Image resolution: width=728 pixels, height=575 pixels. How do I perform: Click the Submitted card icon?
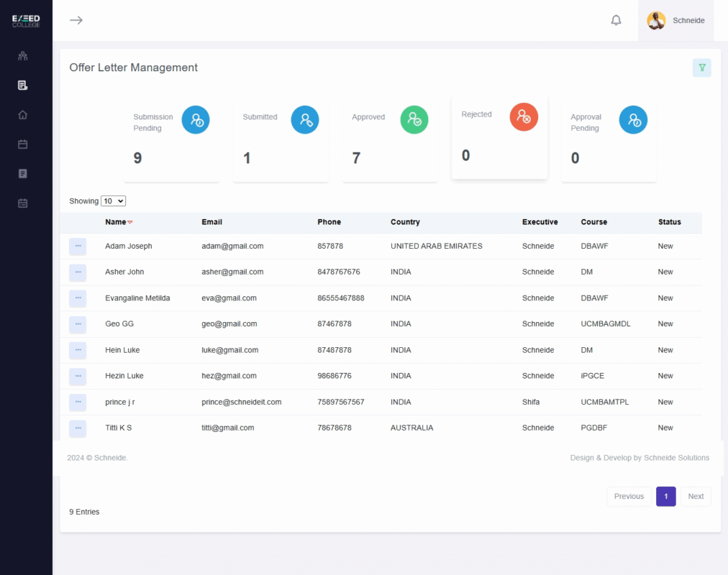point(305,120)
